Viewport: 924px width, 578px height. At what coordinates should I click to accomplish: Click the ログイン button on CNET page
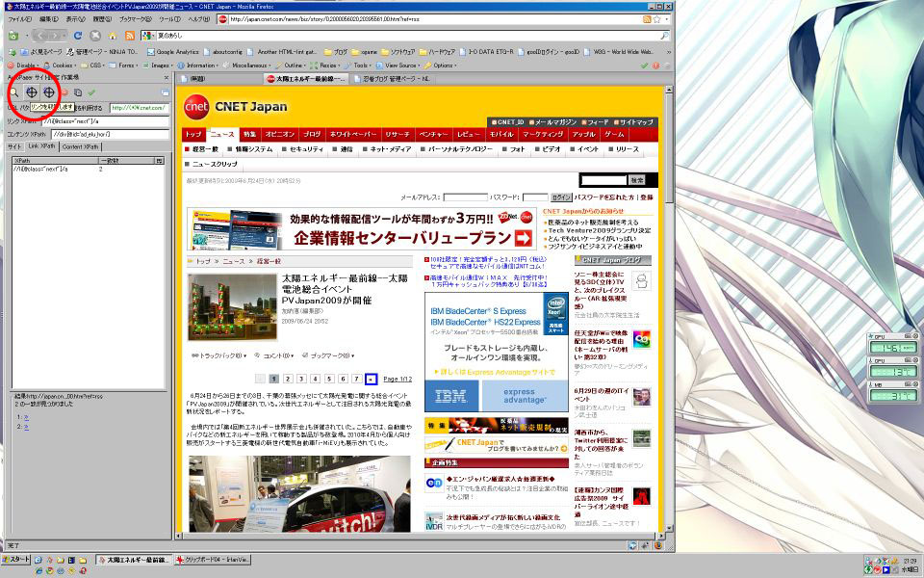coord(561,197)
